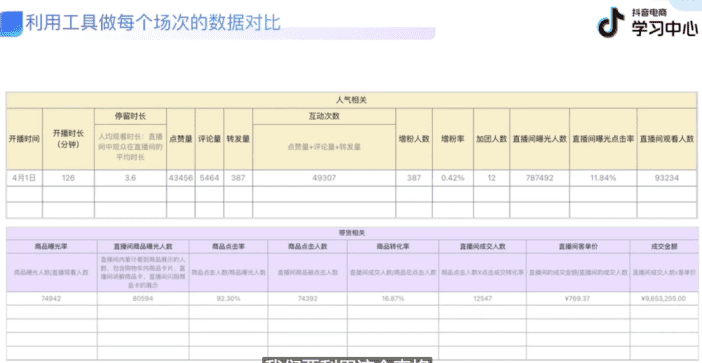Click the 商品曝光率 column header
The width and height of the screenshot is (702, 363).
click(x=52, y=247)
